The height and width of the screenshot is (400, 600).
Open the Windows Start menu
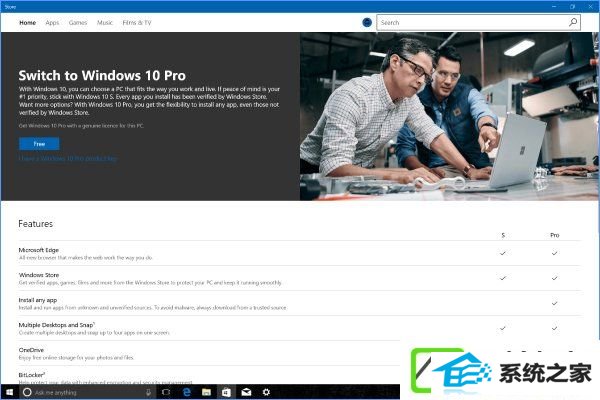click(x=10, y=392)
